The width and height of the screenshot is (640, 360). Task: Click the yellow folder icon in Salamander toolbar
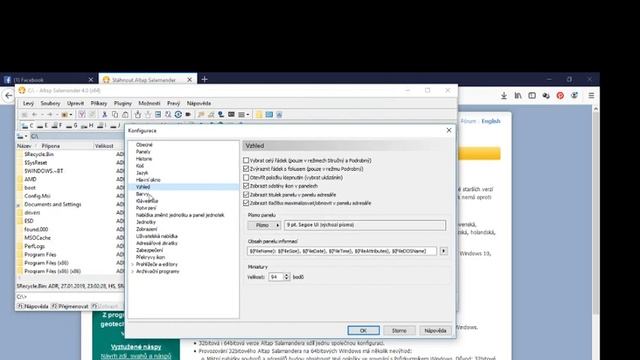(x=259, y=115)
